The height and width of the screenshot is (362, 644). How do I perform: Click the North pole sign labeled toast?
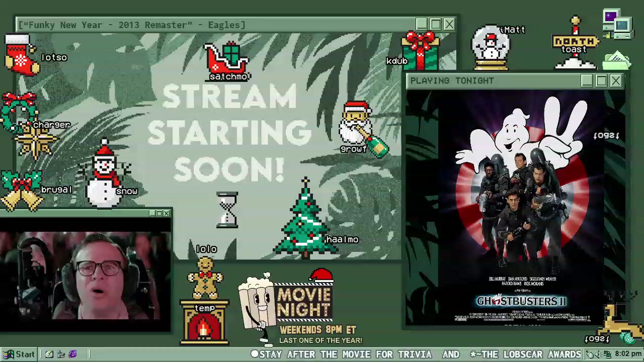coord(576,43)
